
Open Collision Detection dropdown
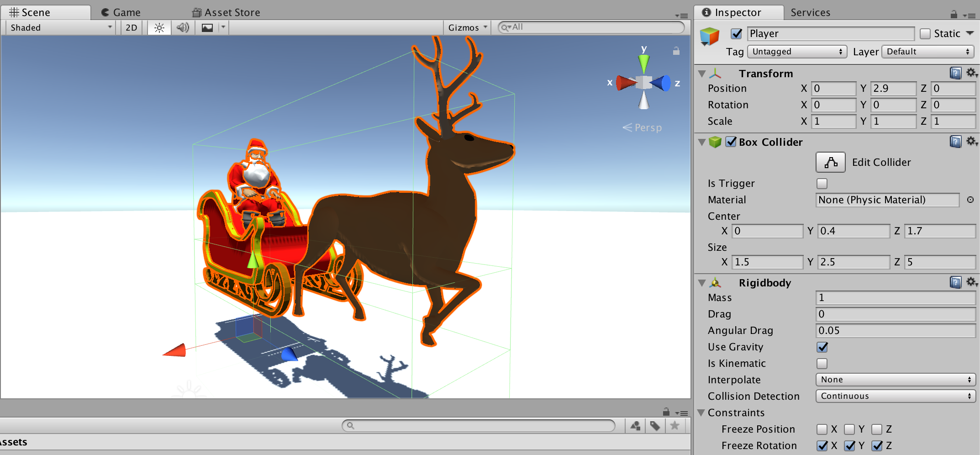(896, 396)
